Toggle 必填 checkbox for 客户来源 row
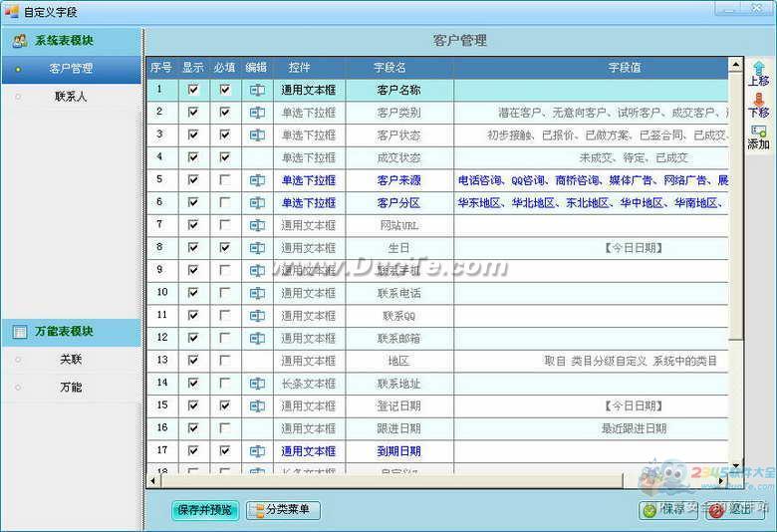Screen dimensions: 777x532 [x=225, y=180]
